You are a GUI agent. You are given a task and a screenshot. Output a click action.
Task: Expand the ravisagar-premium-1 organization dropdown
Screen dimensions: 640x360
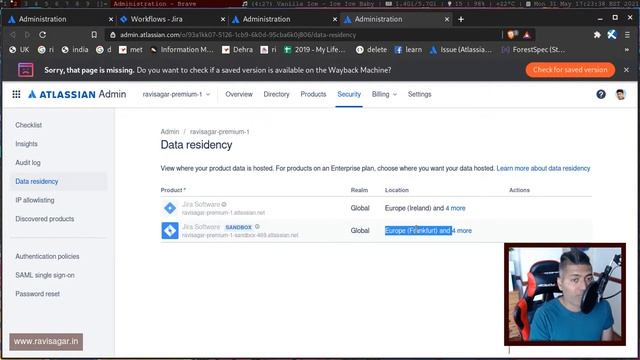pyautogui.click(x=176, y=94)
